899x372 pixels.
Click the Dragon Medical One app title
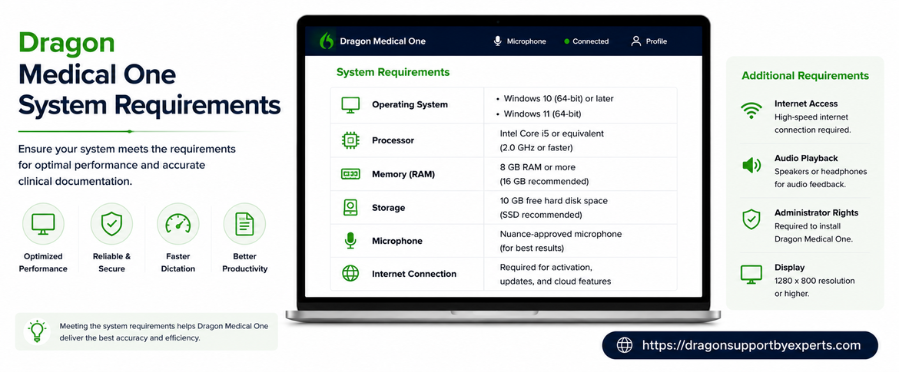382,41
